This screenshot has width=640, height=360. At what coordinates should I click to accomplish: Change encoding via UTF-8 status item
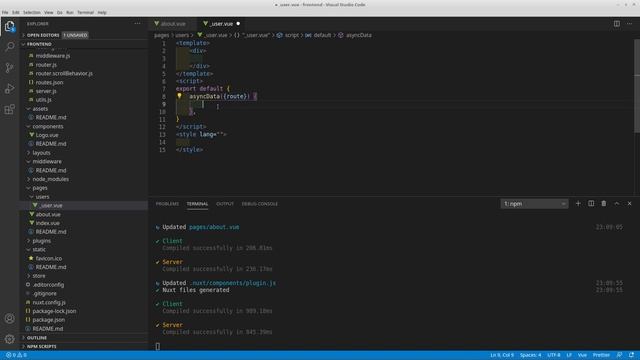tap(554, 355)
